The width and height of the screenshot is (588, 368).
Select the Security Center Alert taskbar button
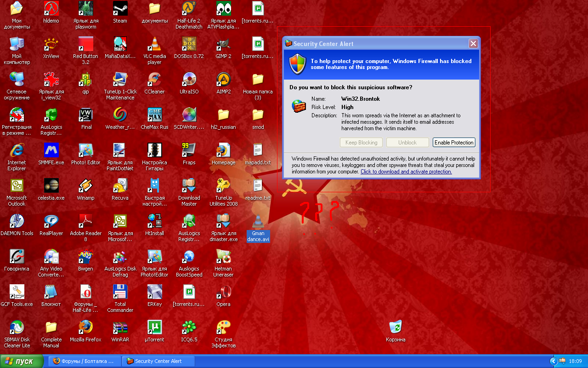pyautogui.click(x=158, y=361)
